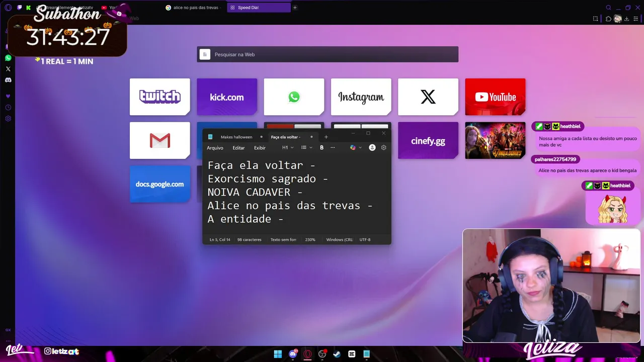644x362 pixels.
Task: Open Discord in the Opera sidebar
Action: (x=8, y=80)
